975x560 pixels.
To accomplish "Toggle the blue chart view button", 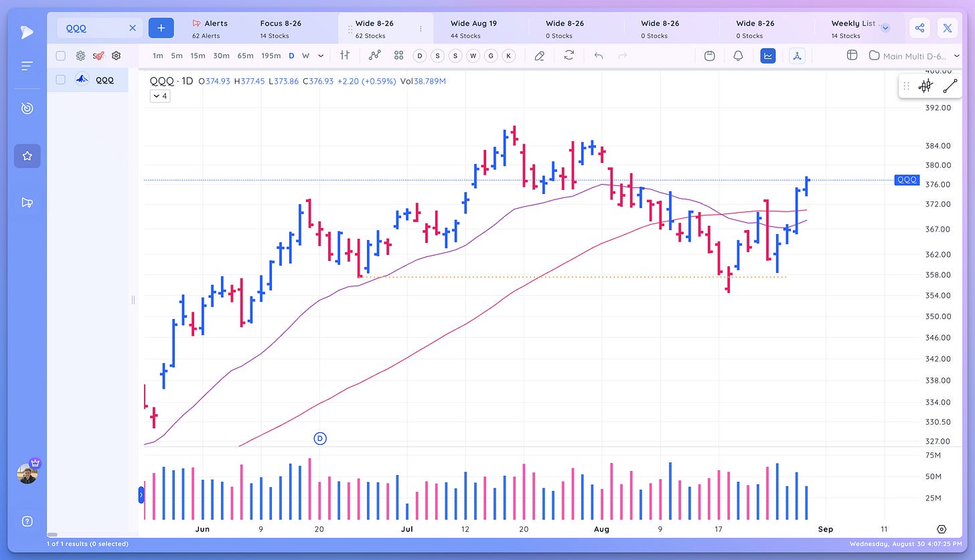I will coord(768,56).
